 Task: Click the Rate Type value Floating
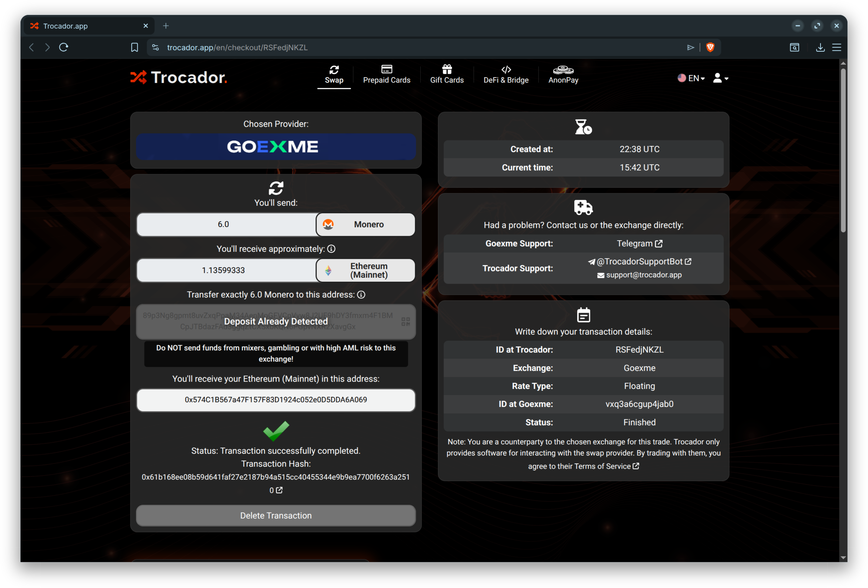[639, 386]
